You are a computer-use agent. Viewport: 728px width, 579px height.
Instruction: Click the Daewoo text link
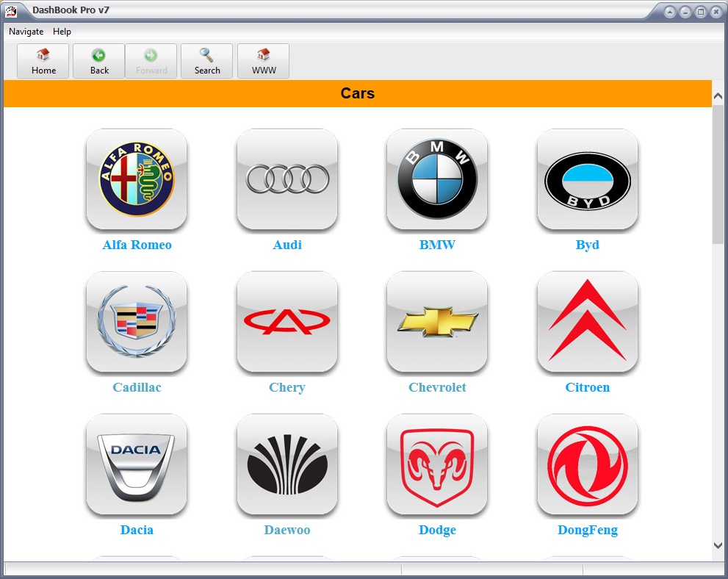(x=287, y=530)
